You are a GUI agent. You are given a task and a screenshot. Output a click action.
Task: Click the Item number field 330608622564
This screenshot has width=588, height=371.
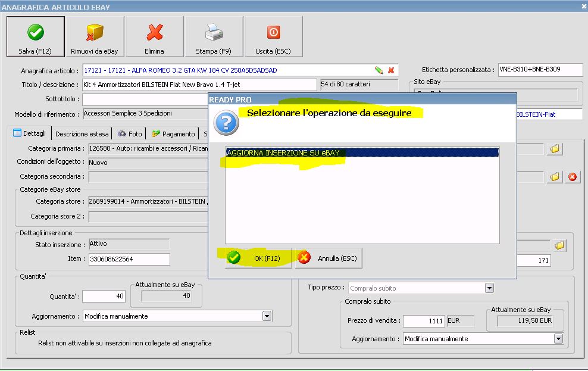(x=129, y=259)
